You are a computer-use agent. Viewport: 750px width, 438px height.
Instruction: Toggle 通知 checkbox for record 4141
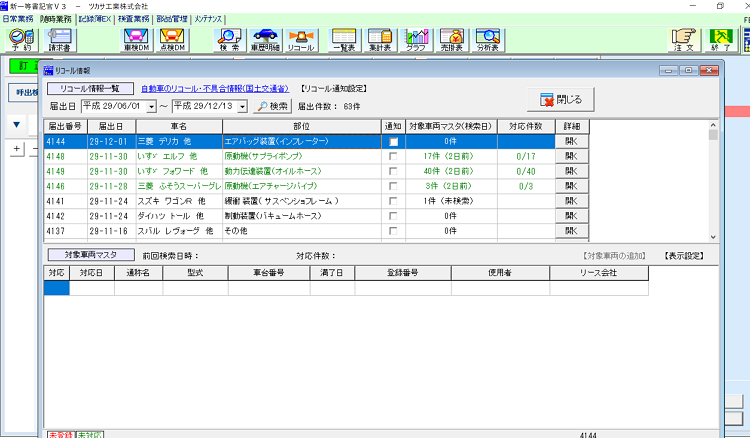click(393, 201)
